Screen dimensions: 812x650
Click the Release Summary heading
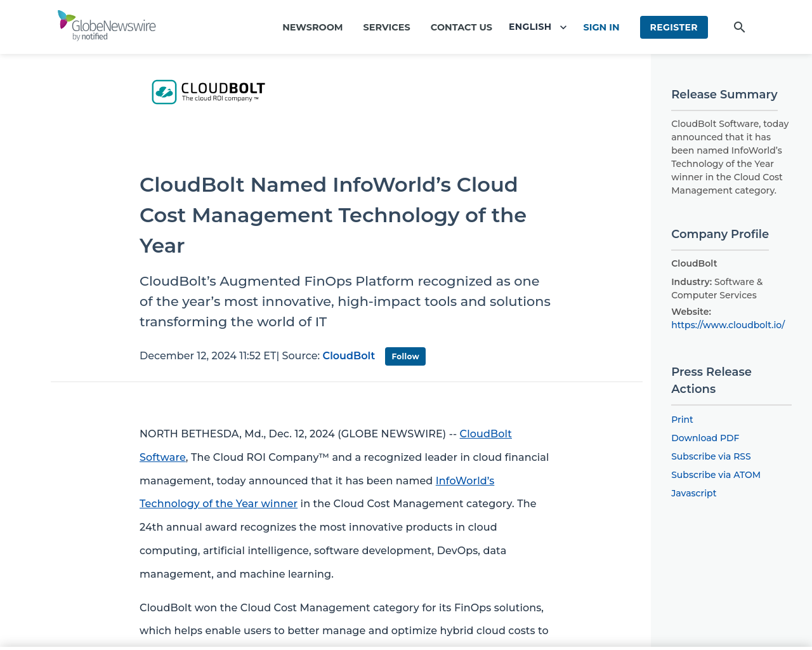[x=724, y=95]
